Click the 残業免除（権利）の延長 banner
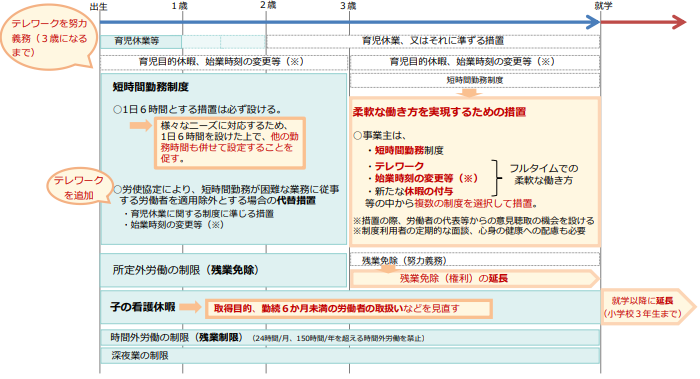This screenshot has width=700, height=379. click(x=474, y=279)
